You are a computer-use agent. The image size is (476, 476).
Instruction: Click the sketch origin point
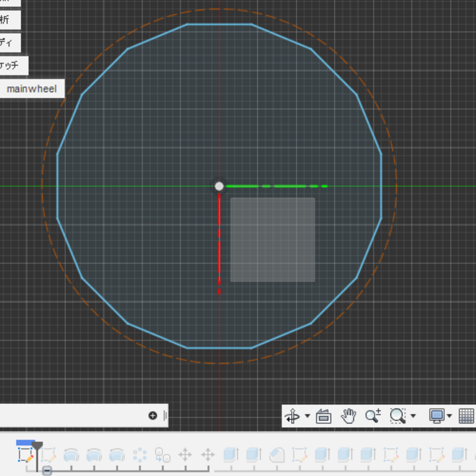pos(219,186)
